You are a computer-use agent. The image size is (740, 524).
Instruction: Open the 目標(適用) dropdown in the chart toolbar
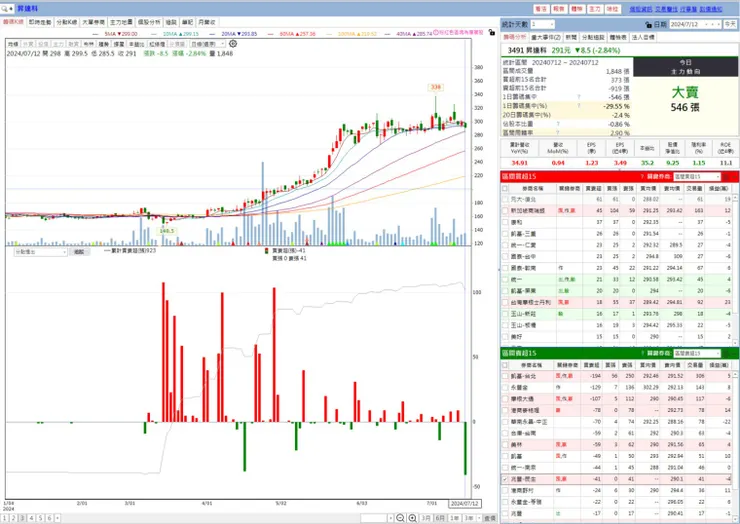click(208, 44)
